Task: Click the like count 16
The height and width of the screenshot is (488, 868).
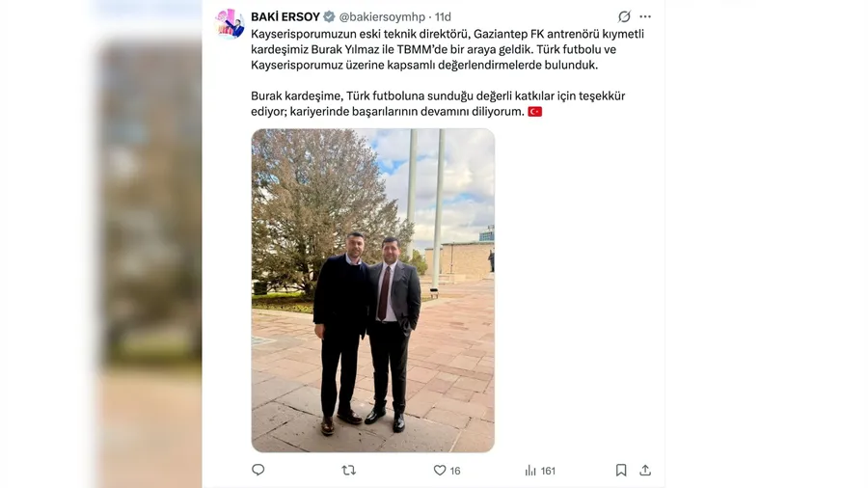Action: (x=455, y=471)
